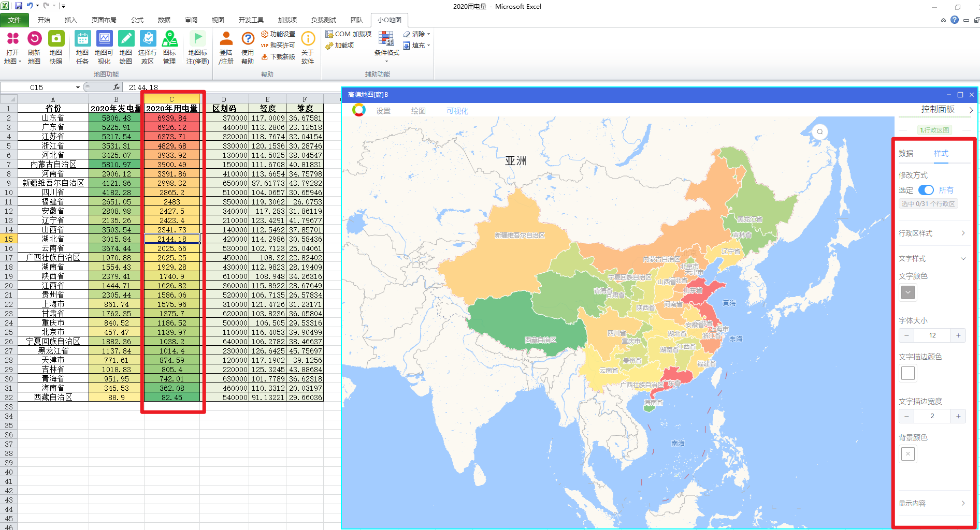Open 地图任务 map tasks

pos(82,39)
